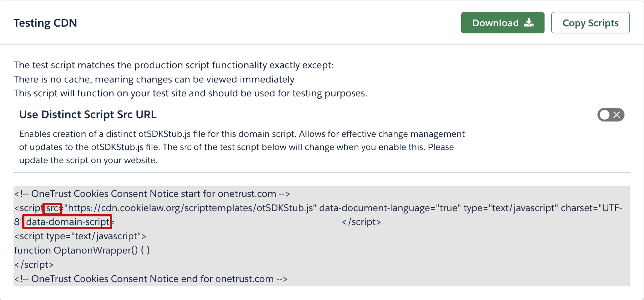Click the final closing script tag line
644x300 pixels.
point(34,265)
